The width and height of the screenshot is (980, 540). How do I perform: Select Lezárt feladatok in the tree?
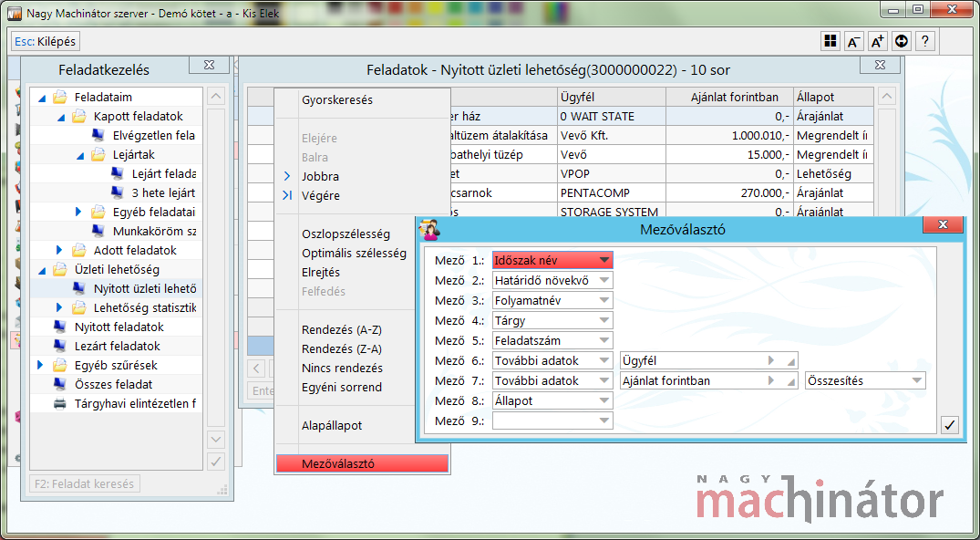tap(117, 346)
